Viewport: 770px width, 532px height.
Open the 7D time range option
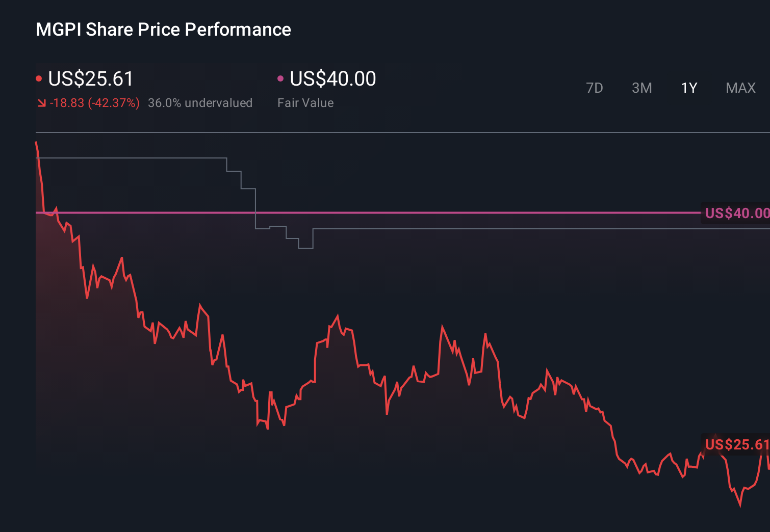(x=595, y=88)
